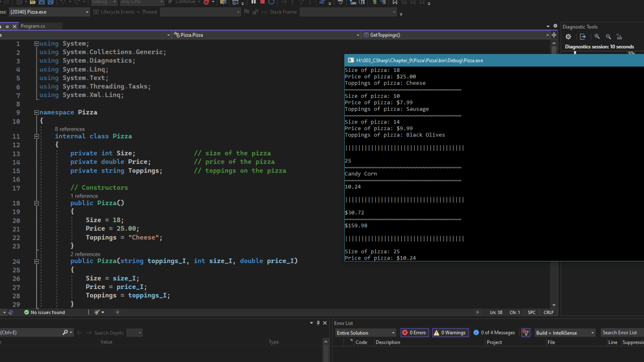Toggle the 0 Warnings filter
Viewport: 644px width, 362px height.
click(450, 333)
